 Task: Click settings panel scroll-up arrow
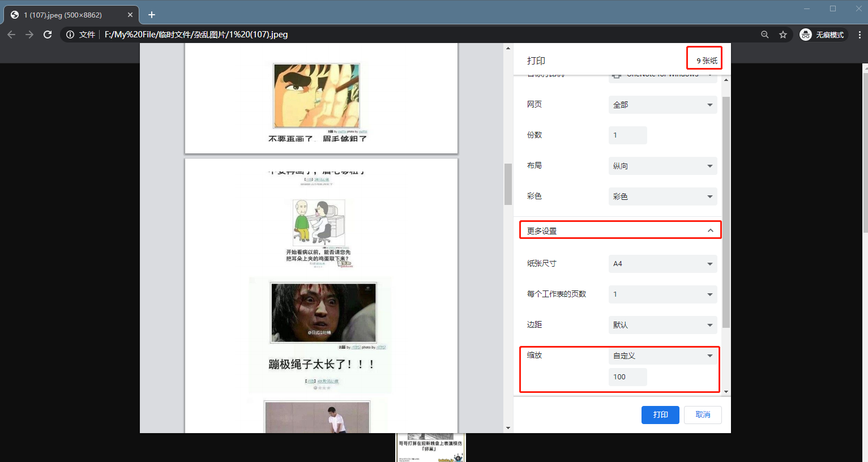(726, 80)
